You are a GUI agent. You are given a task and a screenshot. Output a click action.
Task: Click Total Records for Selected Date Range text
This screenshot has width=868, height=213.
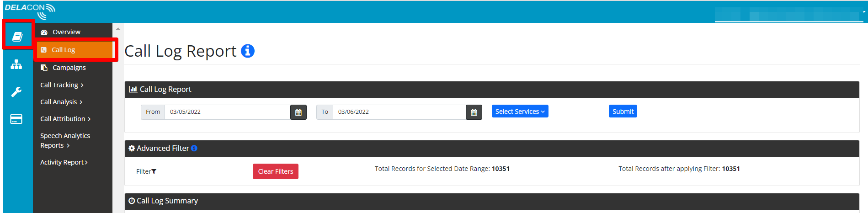click(442, 169)
